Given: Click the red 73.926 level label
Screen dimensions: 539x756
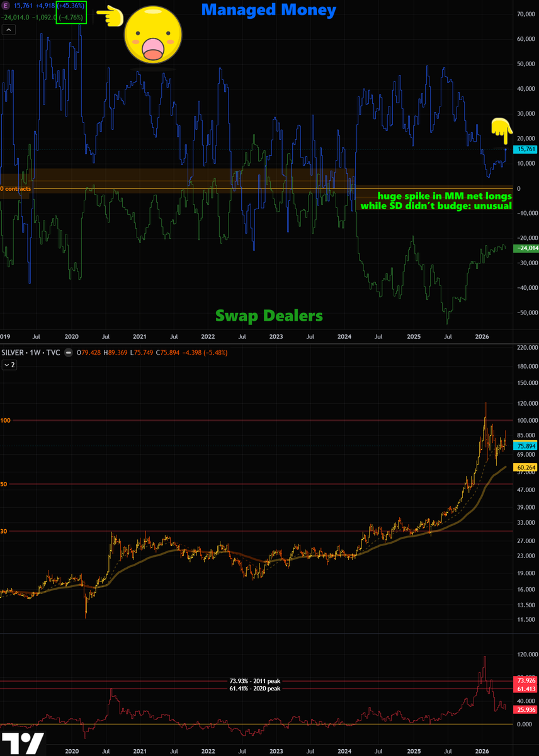Looking at the screenshot, I should click(525, 681).
